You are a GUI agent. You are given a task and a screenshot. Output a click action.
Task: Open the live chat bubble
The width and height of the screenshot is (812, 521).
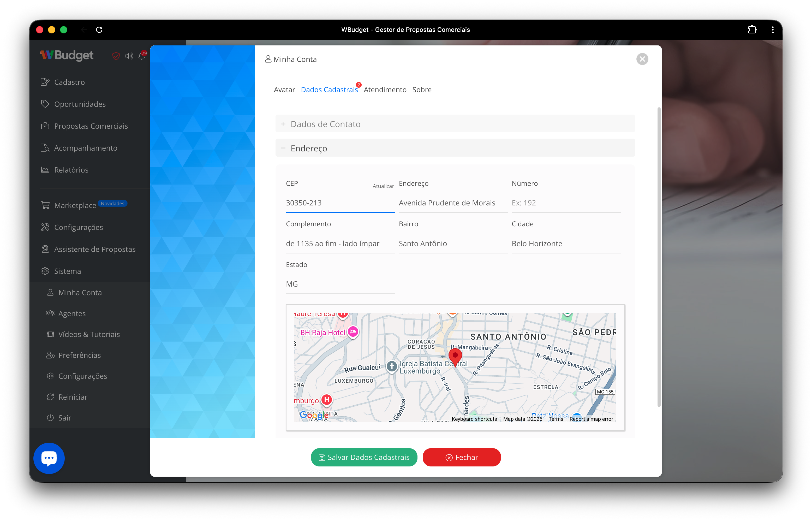point(49,458)
